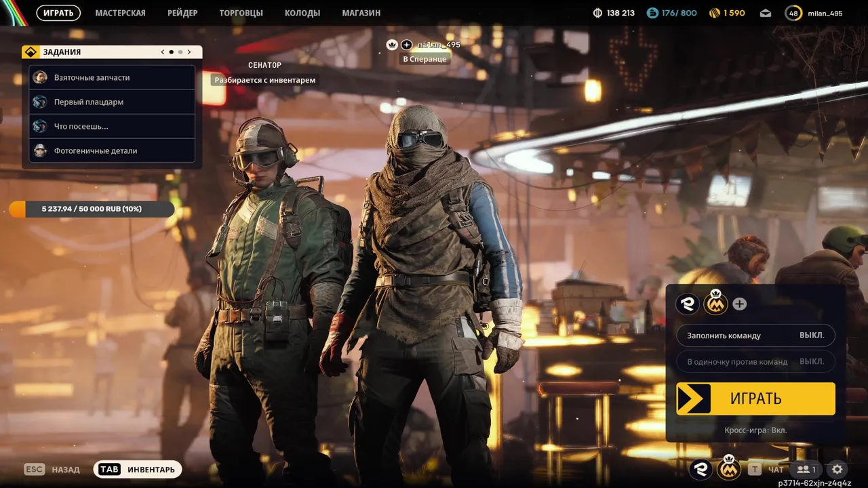Toggle В одиночку против команд setting
The height and width of the screenshot is (488, 868).
point(755,361)
